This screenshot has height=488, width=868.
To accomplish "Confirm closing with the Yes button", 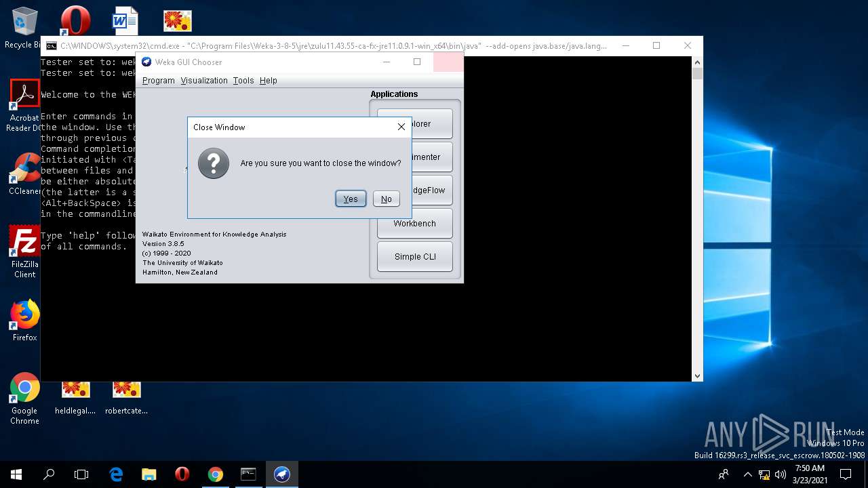I will tap(351, 199).
